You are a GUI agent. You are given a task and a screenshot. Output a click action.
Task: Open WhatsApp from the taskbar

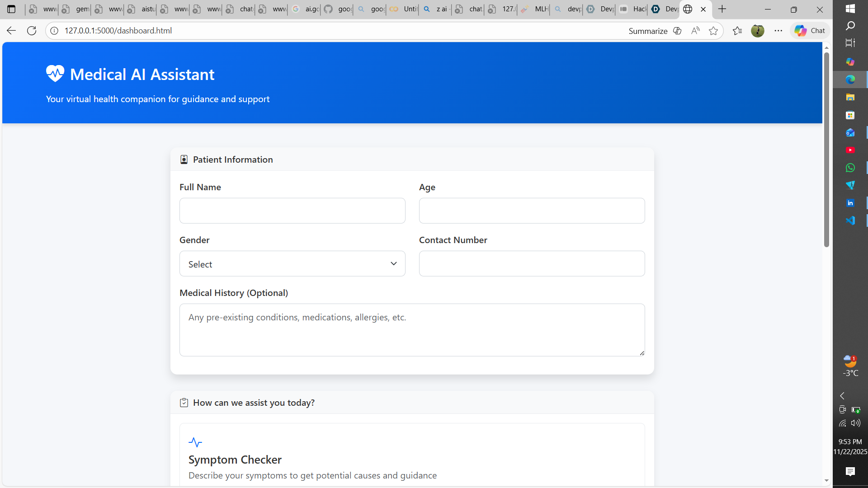[x=850, y=168]
